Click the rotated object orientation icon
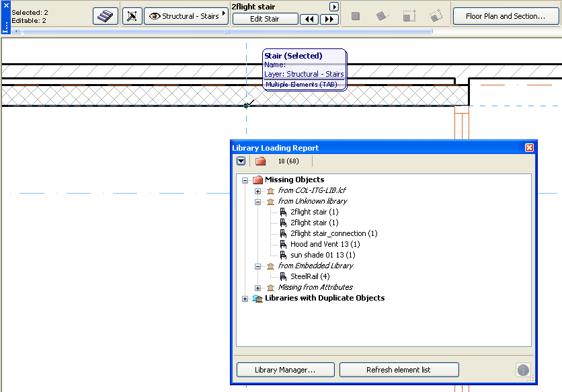This screenshot has height=392, width=562. pos(382,16)
